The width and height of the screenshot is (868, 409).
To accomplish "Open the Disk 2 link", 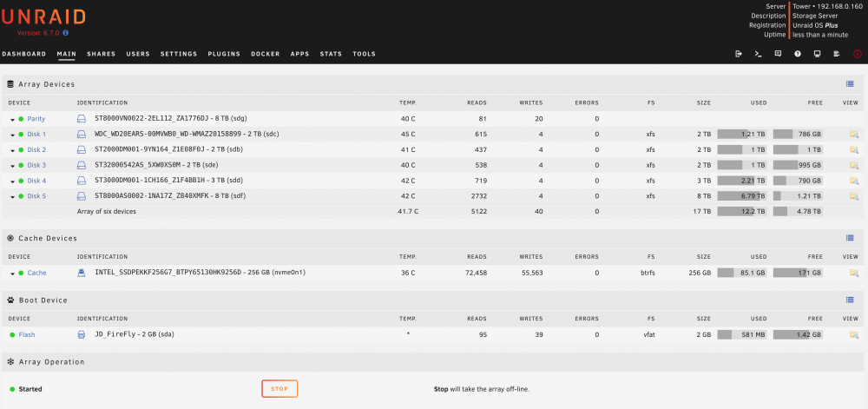I will click(36, 149).
